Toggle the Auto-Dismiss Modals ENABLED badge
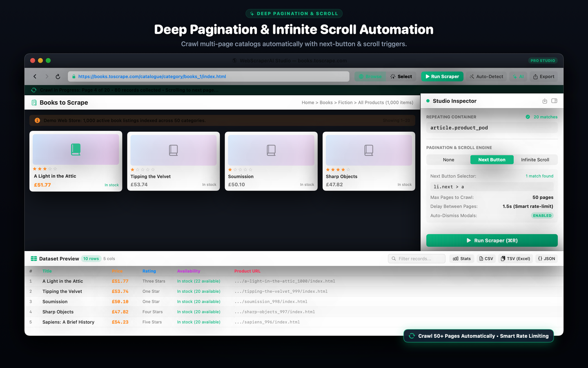The width and height of the screenshot is (588, 368). click(542, 215)
